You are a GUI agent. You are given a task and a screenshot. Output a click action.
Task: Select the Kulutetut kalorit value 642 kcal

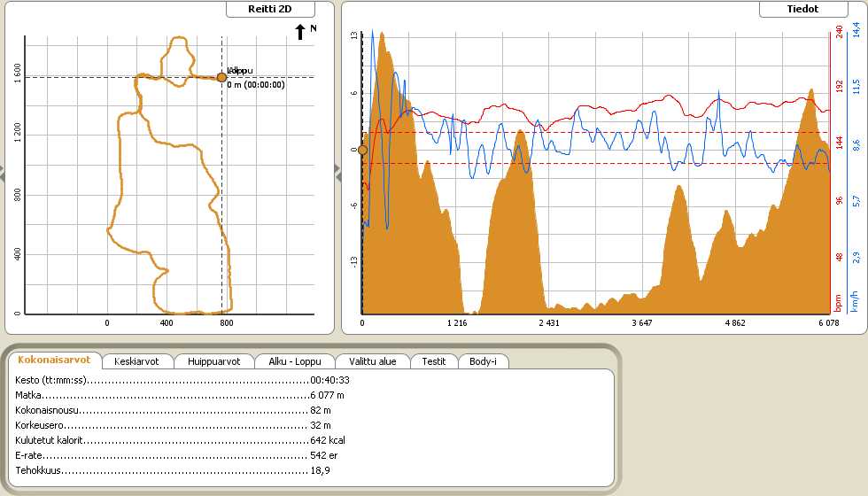(328, 440)
